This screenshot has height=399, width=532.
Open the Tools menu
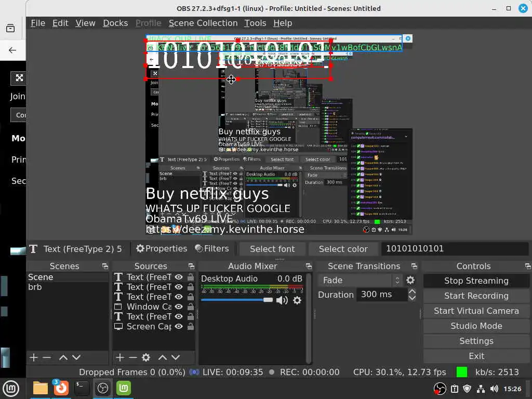pyautogui.click(x=255, y=23)
